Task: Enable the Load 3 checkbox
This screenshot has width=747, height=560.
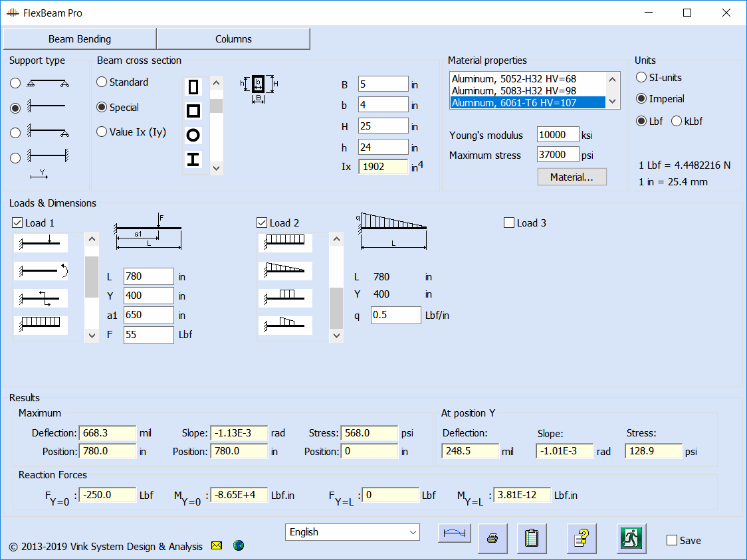Action: click(x=510, y=223)
